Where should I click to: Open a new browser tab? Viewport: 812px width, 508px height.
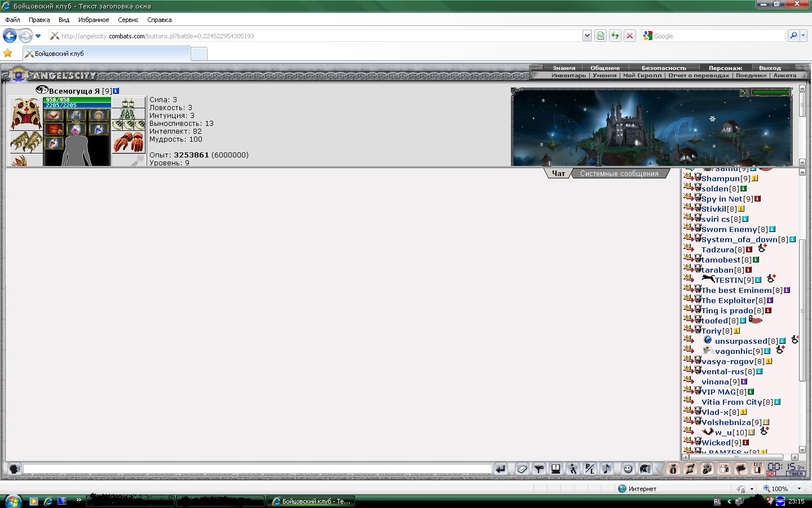coord(199,54)
